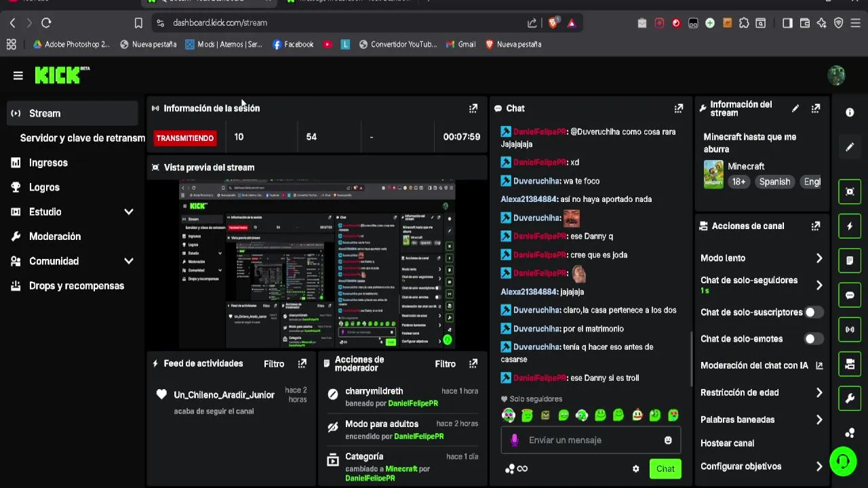Select Stream in the left sidebar
Viewport: 868px width, 488px height.
[x=73, y=113]
